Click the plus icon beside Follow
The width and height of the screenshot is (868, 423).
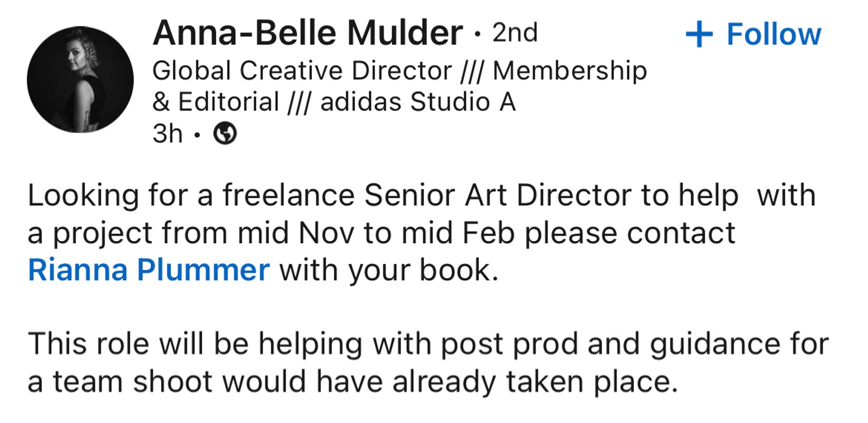(699, 34)
